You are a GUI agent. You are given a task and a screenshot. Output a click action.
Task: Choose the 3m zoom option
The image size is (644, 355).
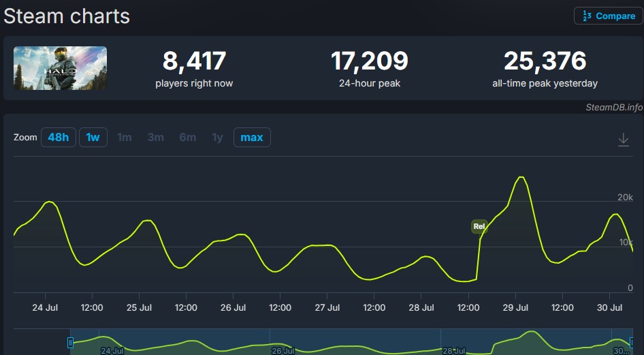(156, 137)
